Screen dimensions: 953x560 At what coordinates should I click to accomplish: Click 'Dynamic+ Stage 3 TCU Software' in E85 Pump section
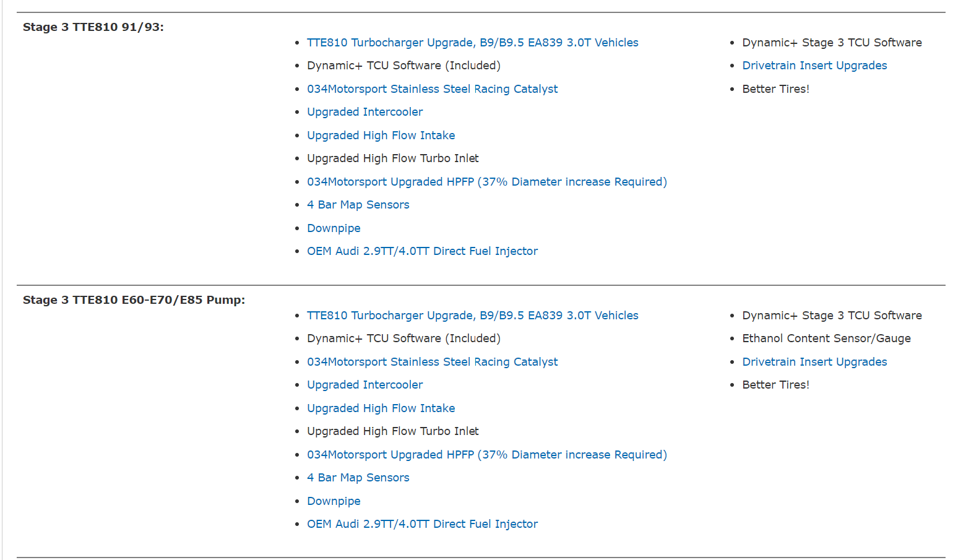coord(832,316)
